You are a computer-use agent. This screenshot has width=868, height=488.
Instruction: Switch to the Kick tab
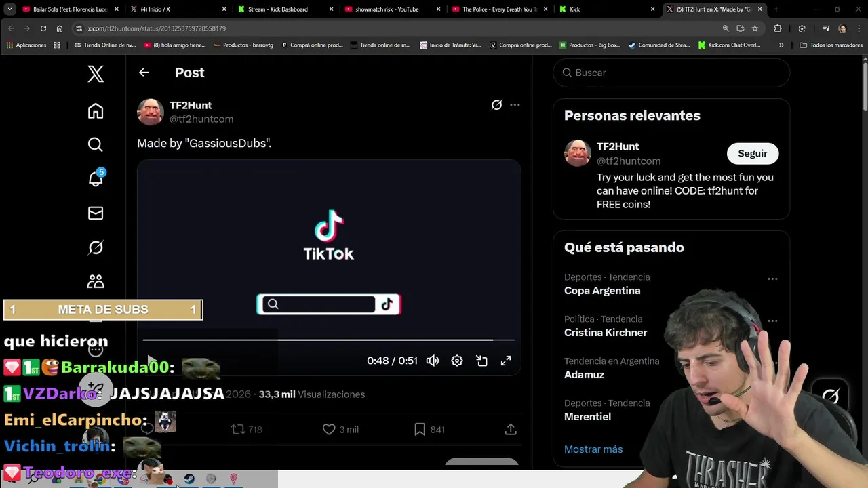[x=607, y=9]
